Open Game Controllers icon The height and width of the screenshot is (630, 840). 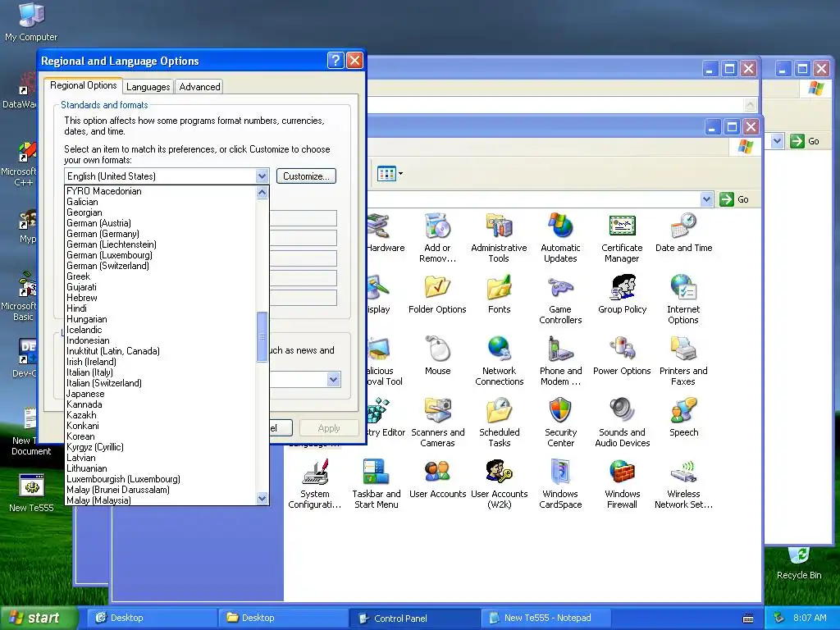(560, 299)
